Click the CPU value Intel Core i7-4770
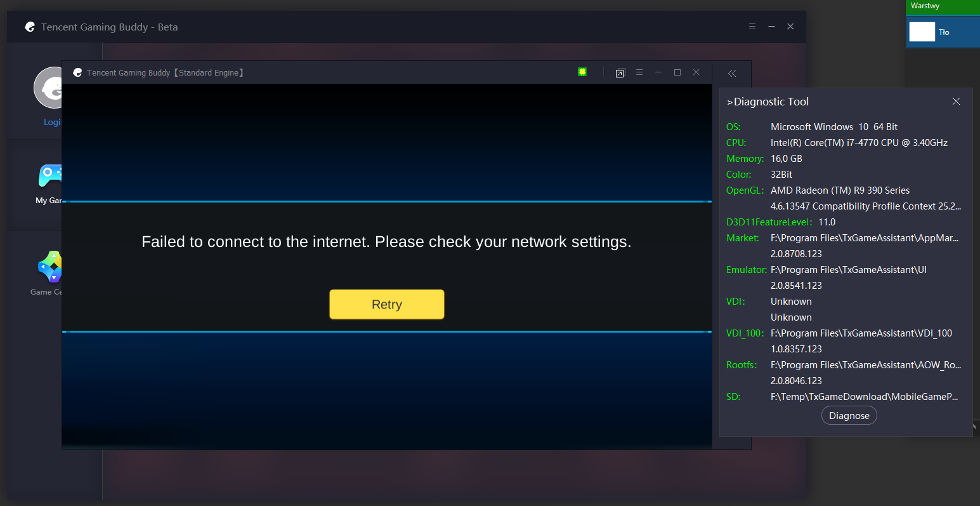This screenshot has width=980, height=506. [x=859, y=143]
